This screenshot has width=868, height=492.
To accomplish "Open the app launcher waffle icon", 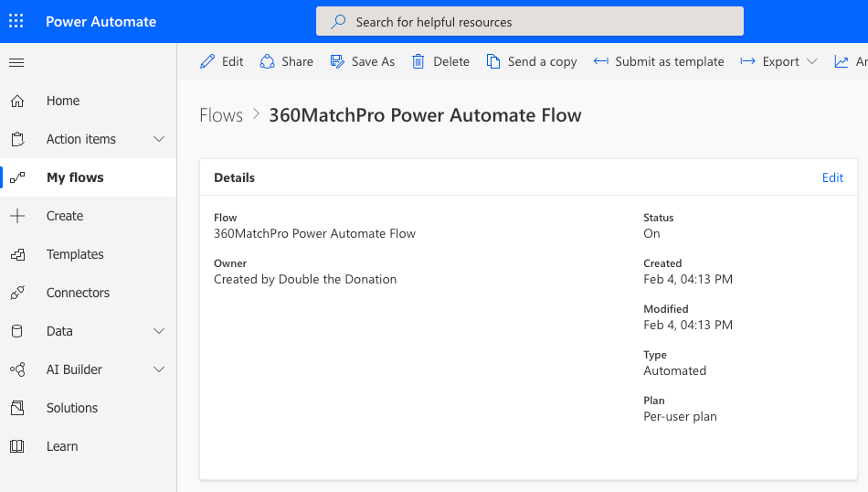I will [x=16, y=21].
